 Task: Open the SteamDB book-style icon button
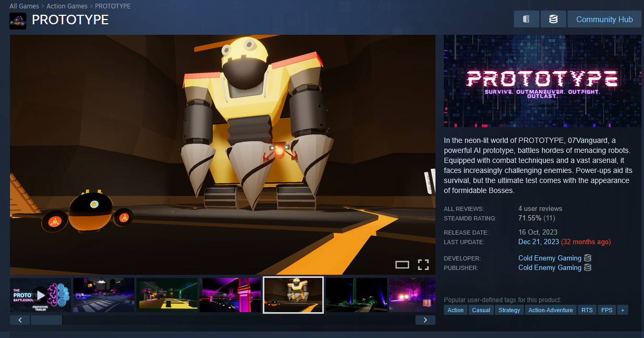click(527, 19)
